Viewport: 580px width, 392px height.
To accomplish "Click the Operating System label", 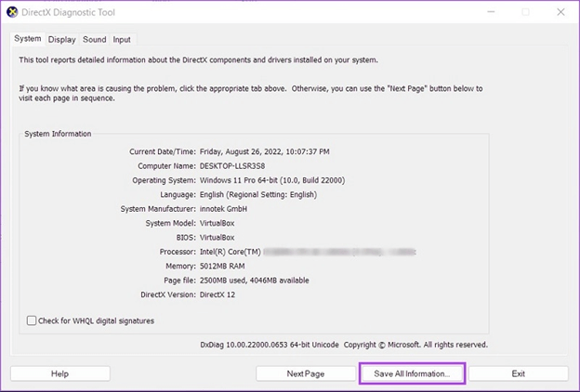I will [x=164, y=180].
